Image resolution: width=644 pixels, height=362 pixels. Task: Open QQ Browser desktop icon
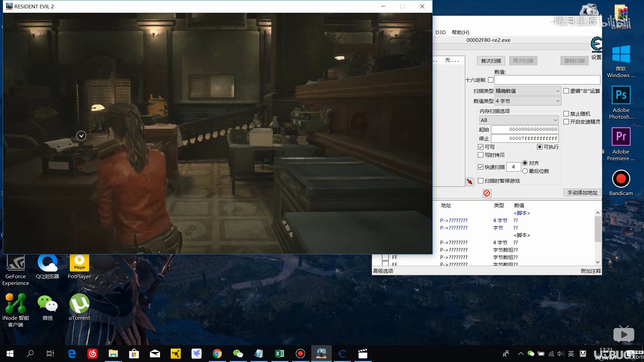tap(47, 267)
